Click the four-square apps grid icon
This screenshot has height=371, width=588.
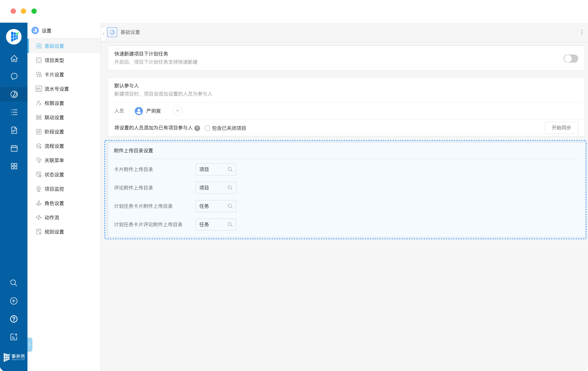14,166
